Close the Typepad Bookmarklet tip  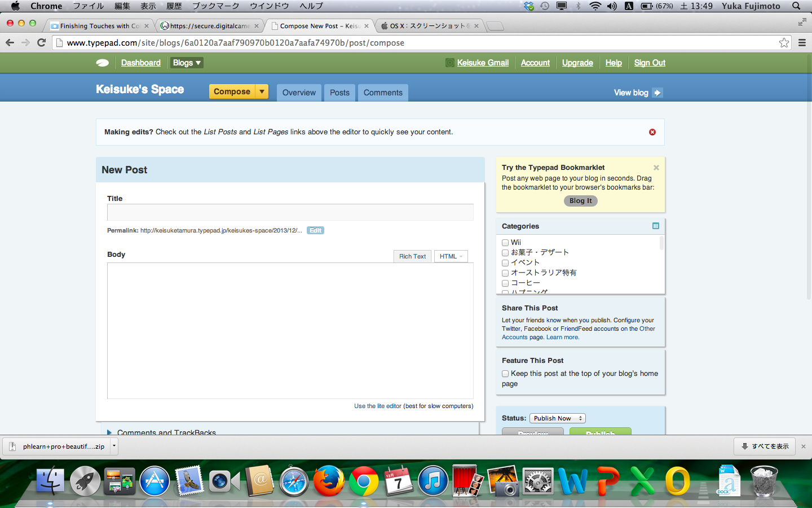click(x=656, y=168)
